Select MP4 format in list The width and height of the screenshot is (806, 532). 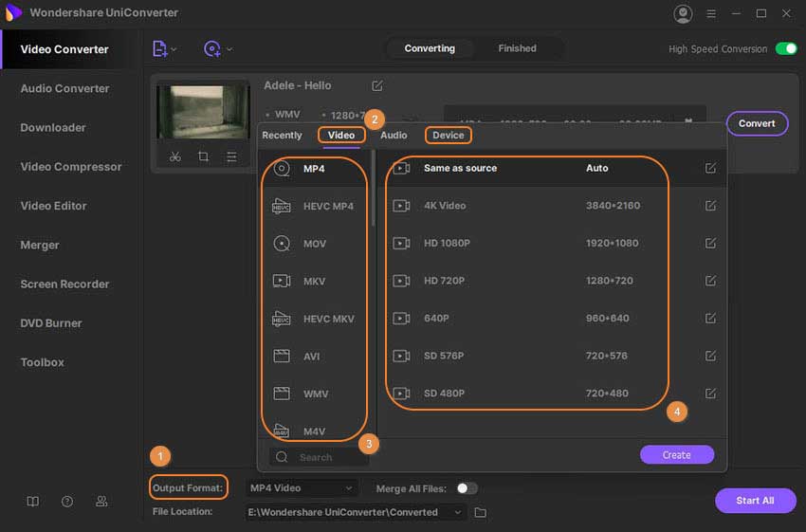[315, 169]
